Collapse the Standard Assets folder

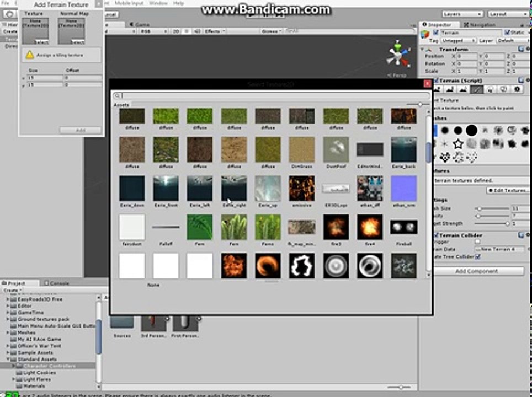click(8, 359)
